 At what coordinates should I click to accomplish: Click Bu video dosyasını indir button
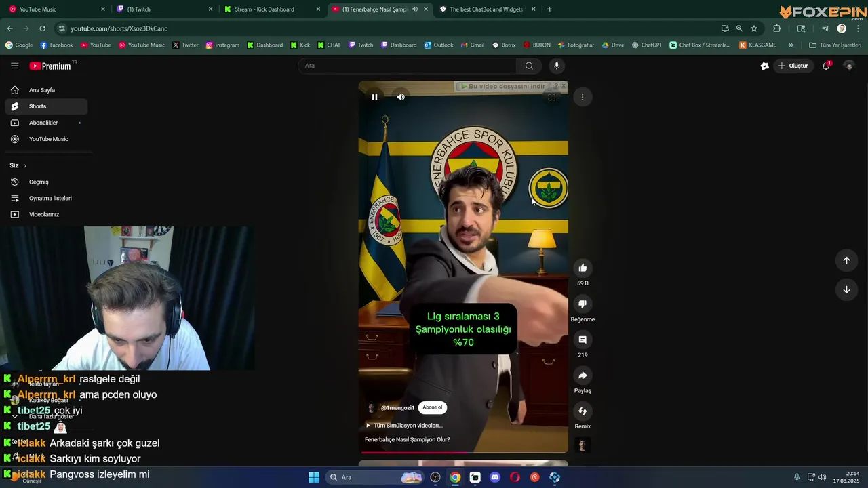point(503,86)
